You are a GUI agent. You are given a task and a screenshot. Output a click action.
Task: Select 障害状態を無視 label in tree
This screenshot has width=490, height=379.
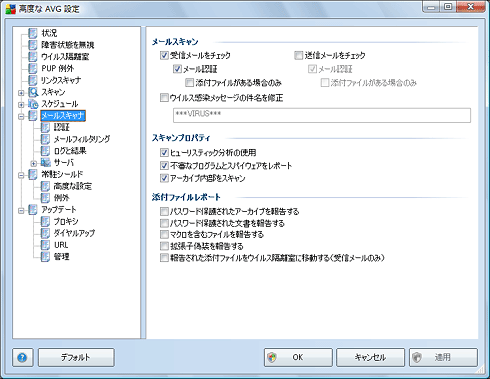click(x=68, y=45)
